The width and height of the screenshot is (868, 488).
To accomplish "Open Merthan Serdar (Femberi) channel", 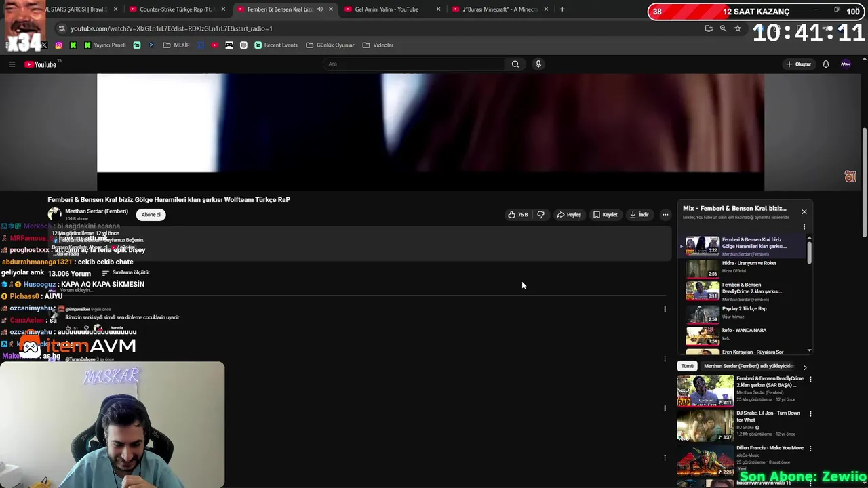I will click(x=96, y=211).
